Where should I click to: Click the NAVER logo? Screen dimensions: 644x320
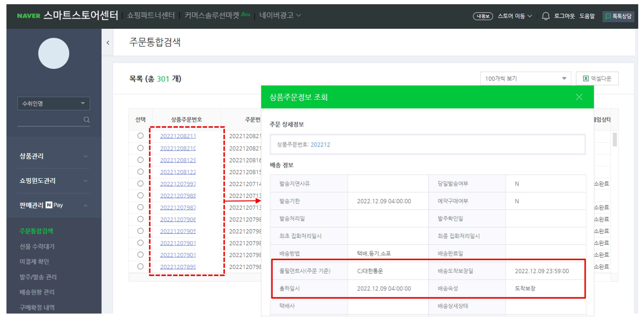(x=29, y=16)
